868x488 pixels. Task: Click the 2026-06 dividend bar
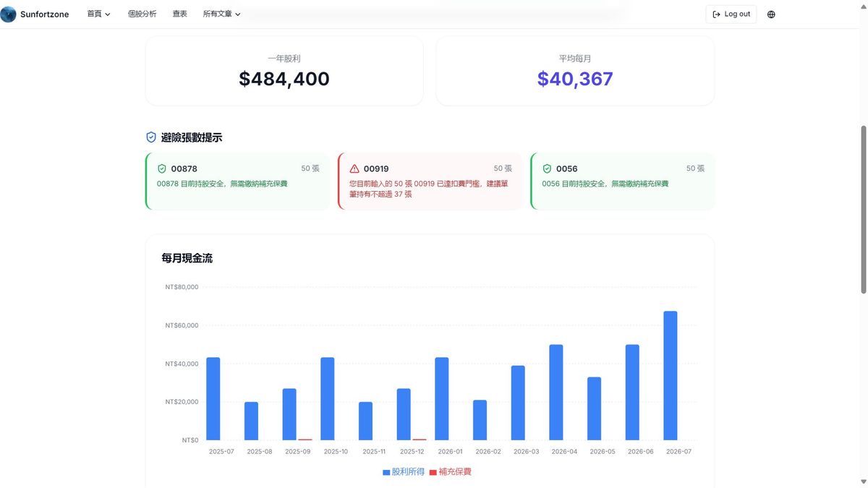(x=632, y=392)
